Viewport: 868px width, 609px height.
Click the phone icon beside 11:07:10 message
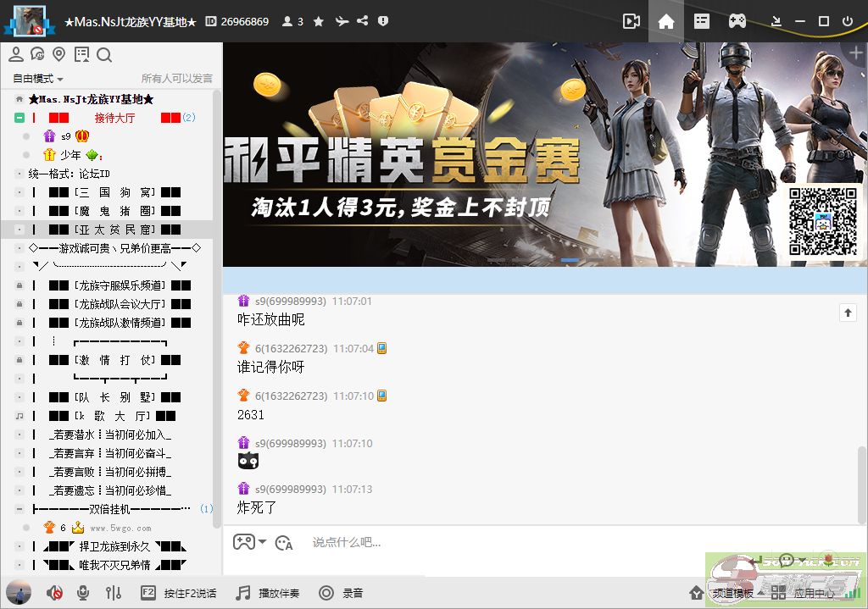[x=381, y=396]
